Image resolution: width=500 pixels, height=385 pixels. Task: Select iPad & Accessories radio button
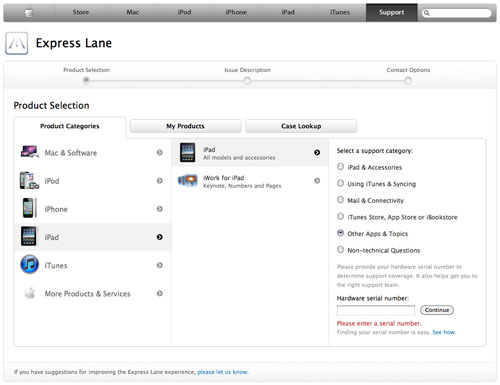coord(340,166)
